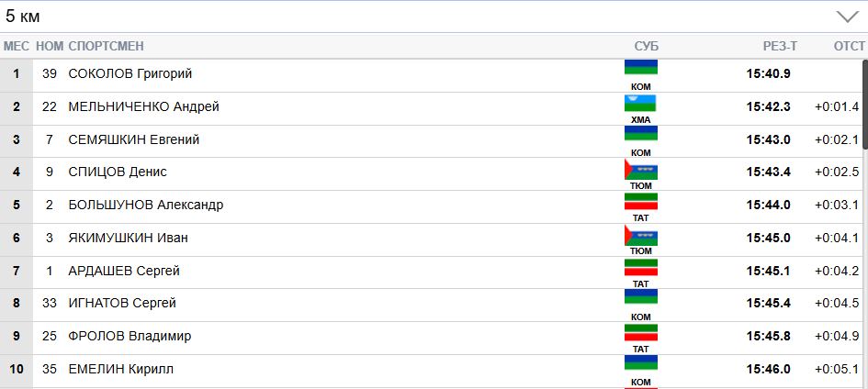Image resolution: width=868 pixels, height=389 pixels.
Task: Click the РЕЗ-Т column header
Action: point(780,46)
